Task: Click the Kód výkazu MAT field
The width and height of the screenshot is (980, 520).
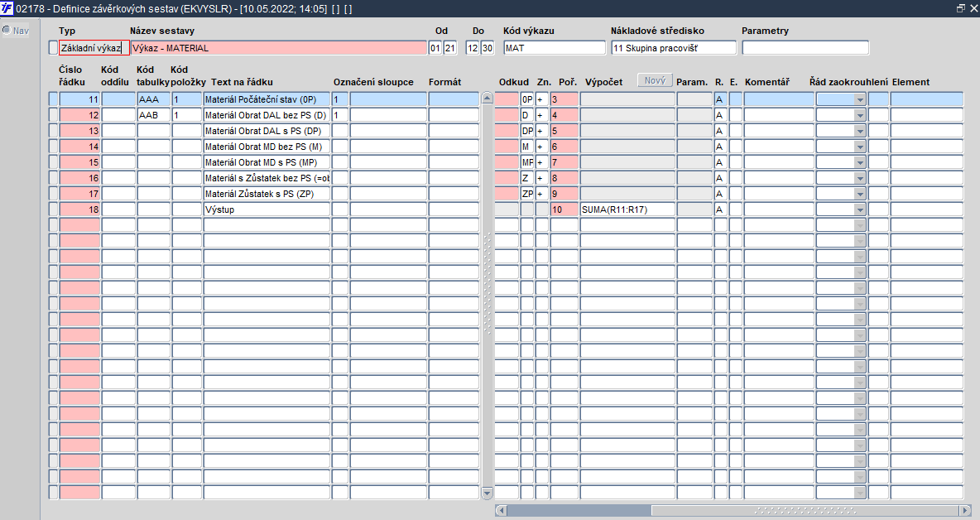Action: [555, 47]
